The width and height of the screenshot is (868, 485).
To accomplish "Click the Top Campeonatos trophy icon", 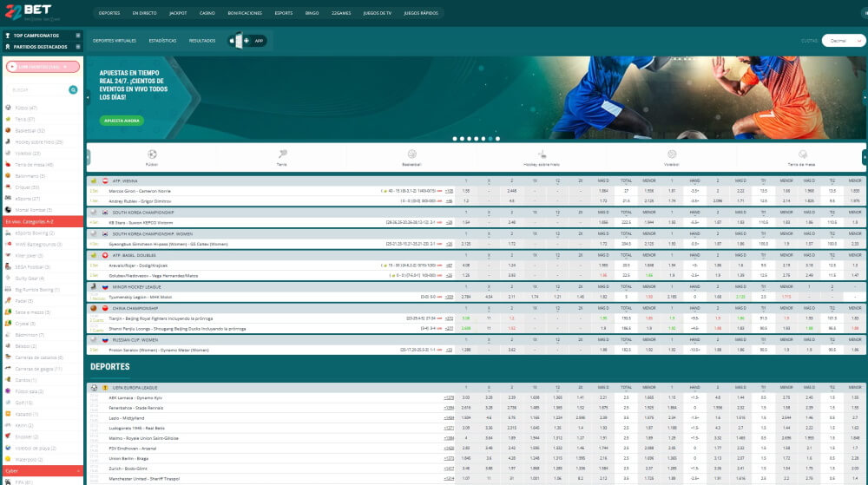I will click(x=8, y=36).
